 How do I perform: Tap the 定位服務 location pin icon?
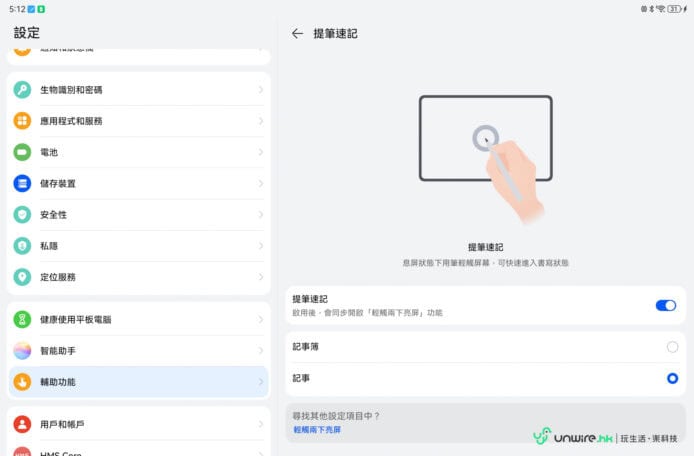[x=22, y=277]
